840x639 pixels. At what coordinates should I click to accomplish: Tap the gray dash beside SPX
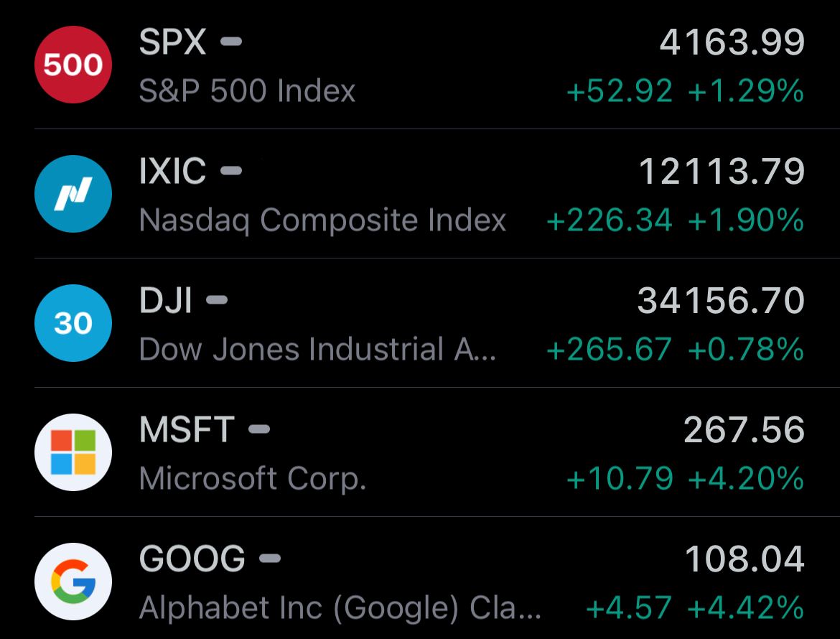[x=231, y=41]
